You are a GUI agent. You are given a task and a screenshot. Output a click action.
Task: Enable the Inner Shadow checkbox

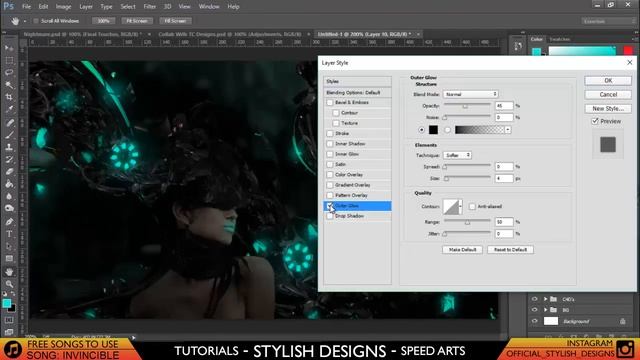tap(330, 144)
